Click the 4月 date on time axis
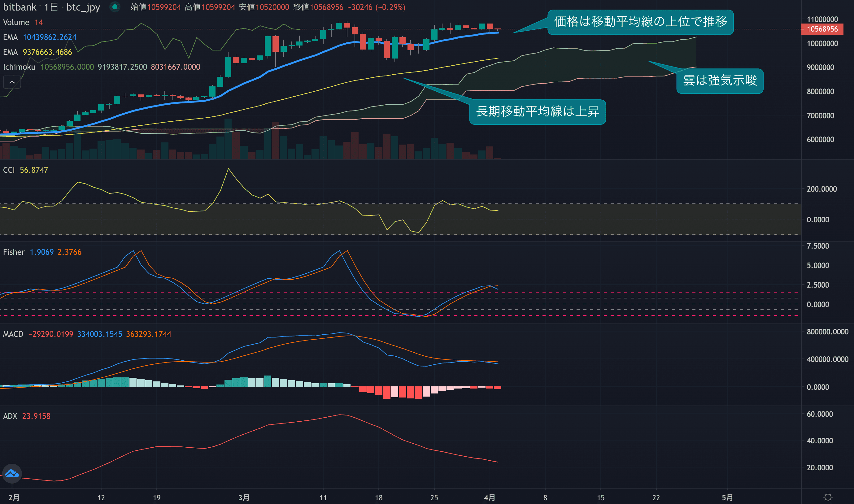The height and width of the screenshot is (504, 854). pos(489,497)
